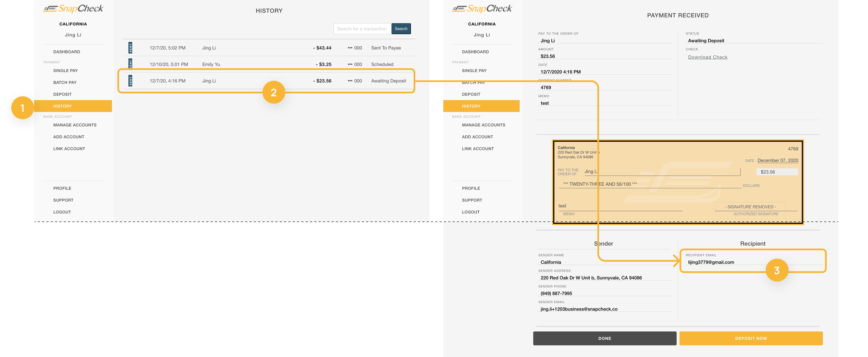Click the SENT badge on $43.44 transaction
The width and height of the screenshot is (868, 357).
point(130,48)
